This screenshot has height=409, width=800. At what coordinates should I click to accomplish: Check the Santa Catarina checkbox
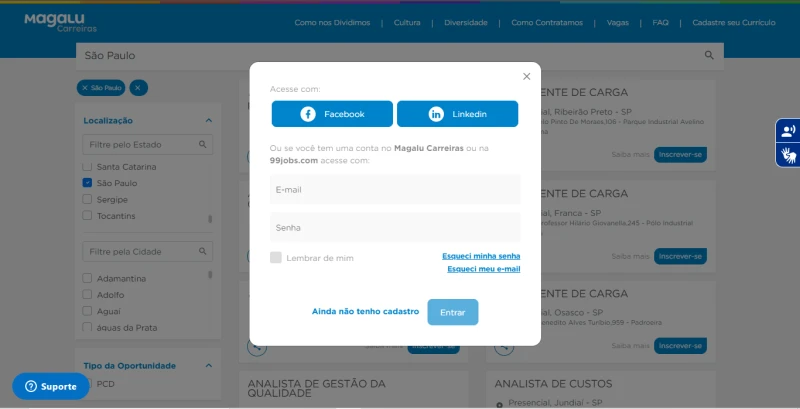pyautogui.click(x=87, y=167)
